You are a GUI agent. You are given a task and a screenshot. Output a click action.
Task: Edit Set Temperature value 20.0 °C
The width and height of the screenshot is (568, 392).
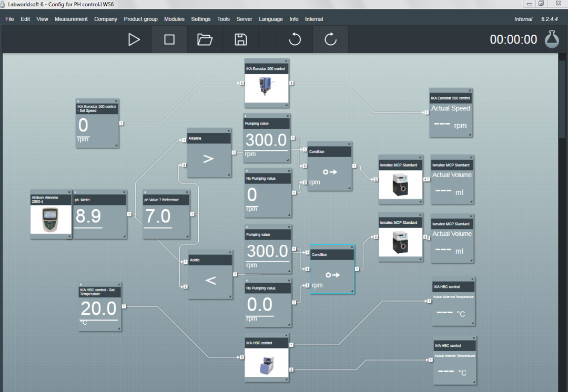pyautogui.click(x=98, y=308)
